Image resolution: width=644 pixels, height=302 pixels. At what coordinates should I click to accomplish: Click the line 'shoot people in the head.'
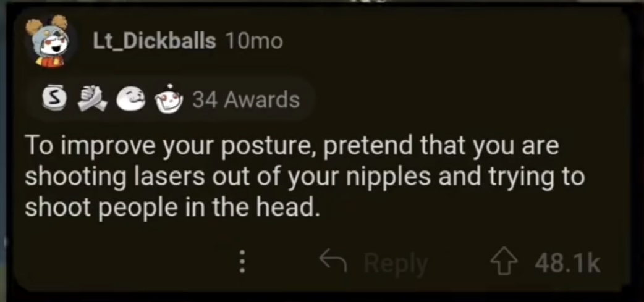(172, 208)
